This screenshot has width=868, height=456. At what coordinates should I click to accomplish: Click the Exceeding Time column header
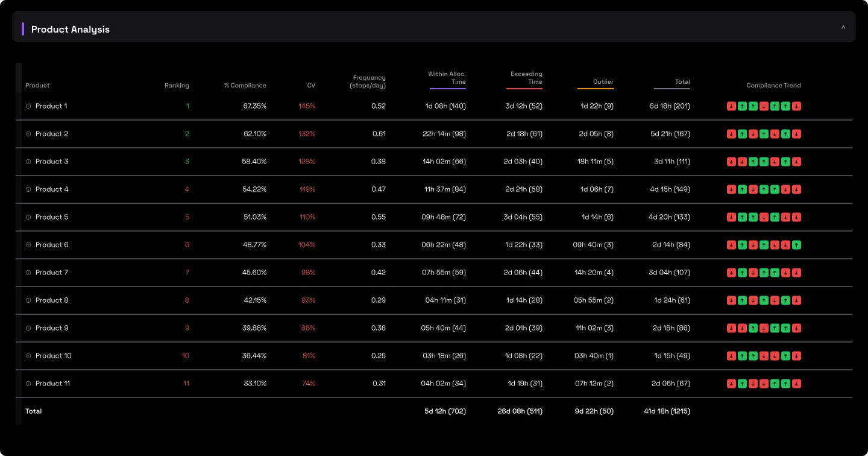point(526,78)
